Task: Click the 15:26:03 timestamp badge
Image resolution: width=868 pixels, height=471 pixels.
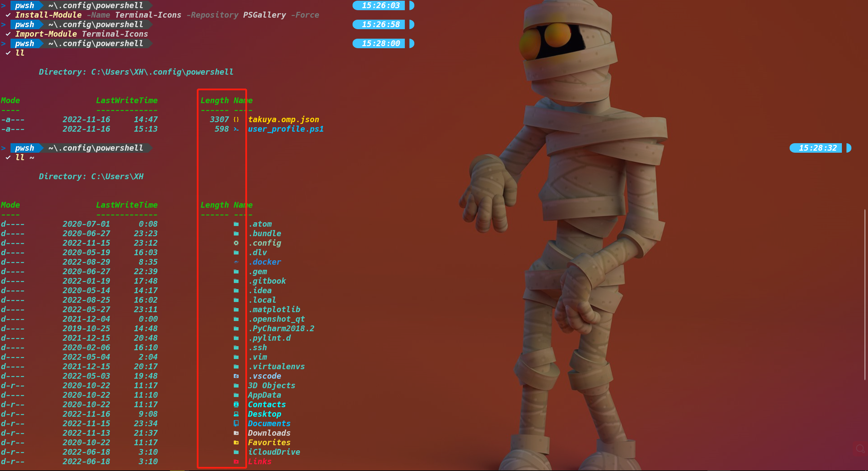Action: tap(380, 5)
